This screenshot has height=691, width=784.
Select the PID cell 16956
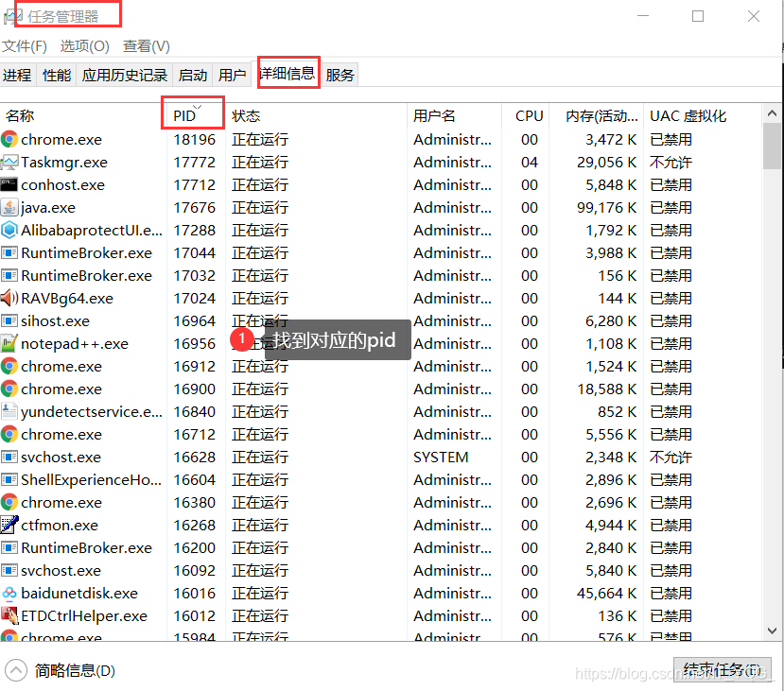tap(195, 343)
